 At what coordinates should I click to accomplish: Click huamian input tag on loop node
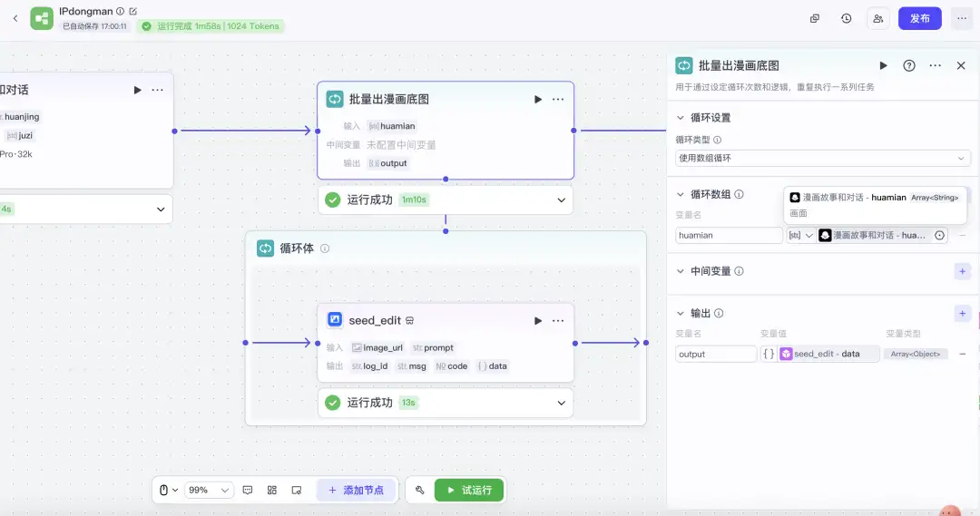(392, 126)
